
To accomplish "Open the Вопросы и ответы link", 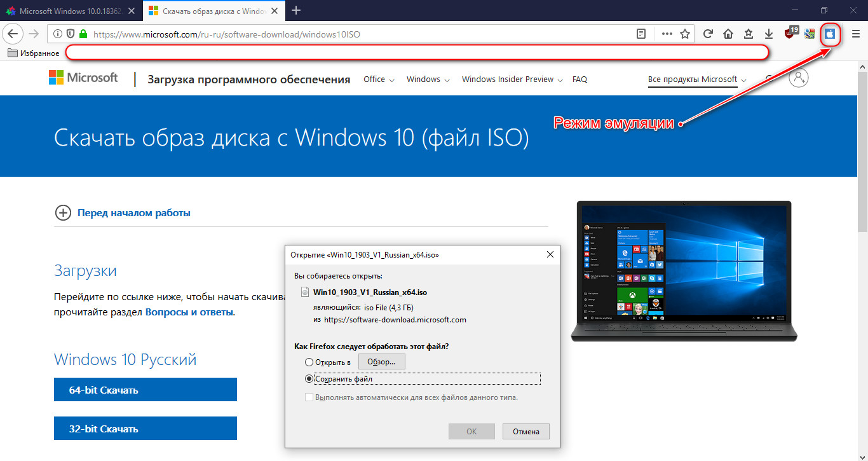I will click(x=189, y=312).
